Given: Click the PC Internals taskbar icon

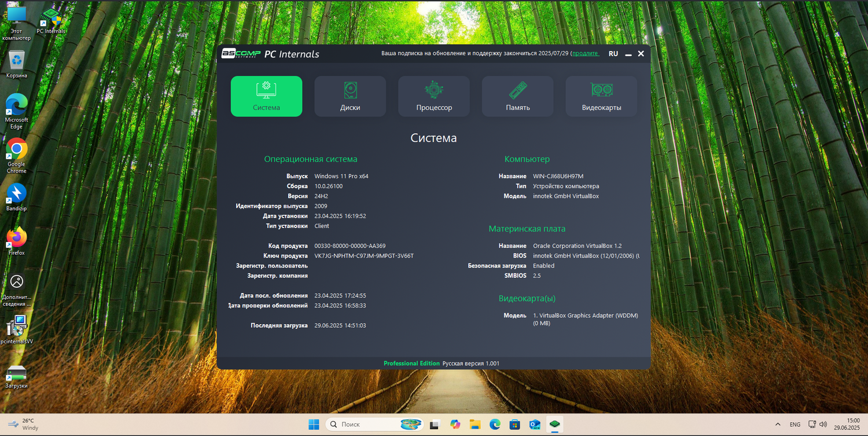Looking at the screenshot, I should point(554,424).
